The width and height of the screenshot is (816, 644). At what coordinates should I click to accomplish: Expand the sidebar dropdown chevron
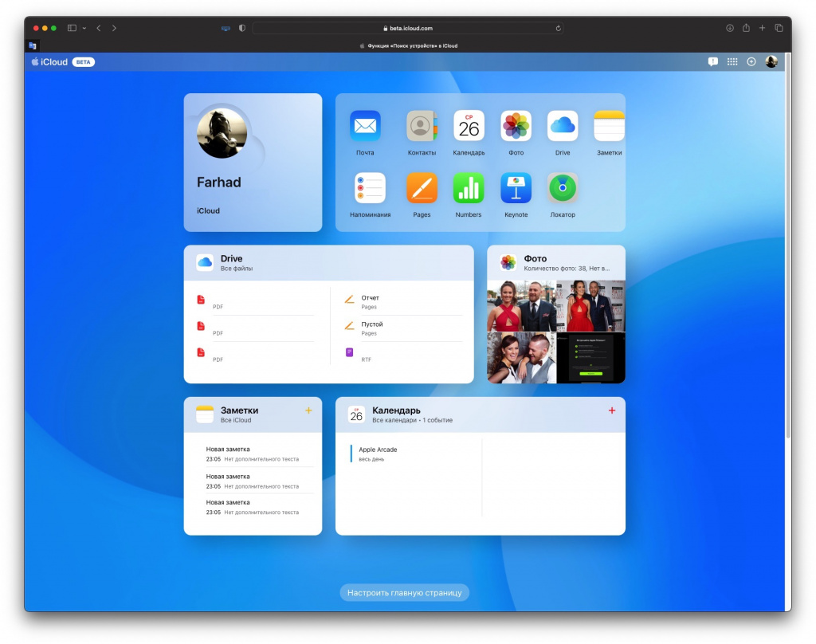(x=84, y=28)
